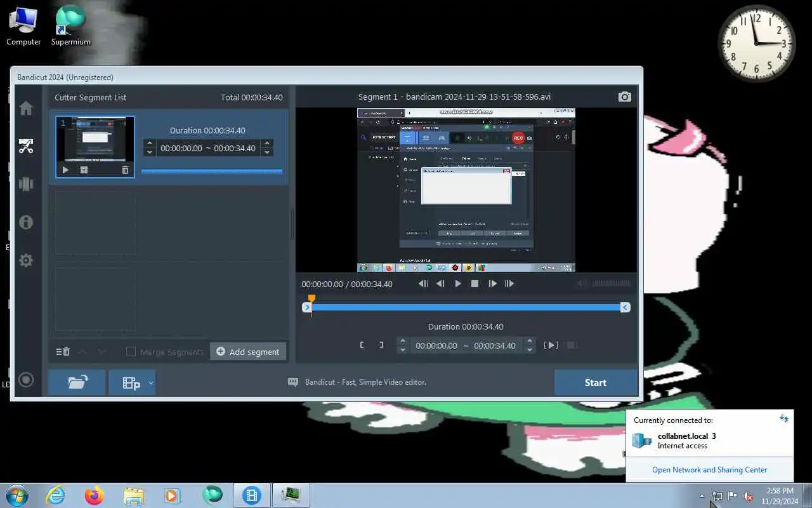Screen dimensions: 812x508
Task: Click the Action Center flag icon
Action: pos(733,497)
